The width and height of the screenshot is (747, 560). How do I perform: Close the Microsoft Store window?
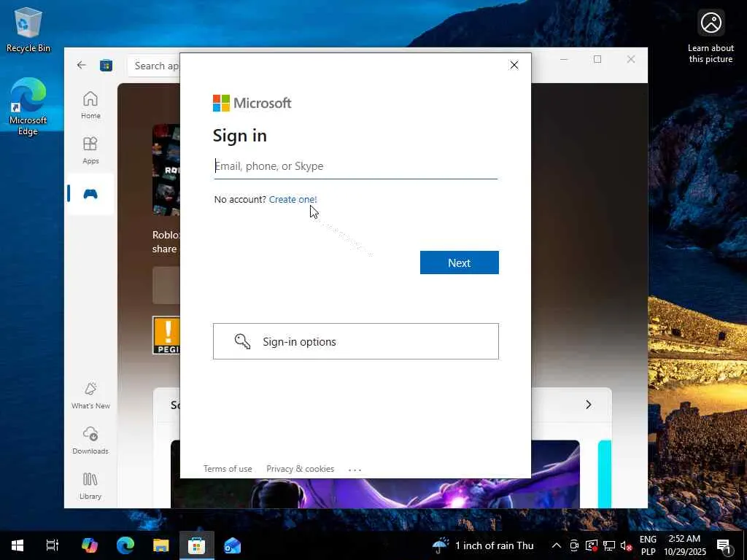pos(631,59)
